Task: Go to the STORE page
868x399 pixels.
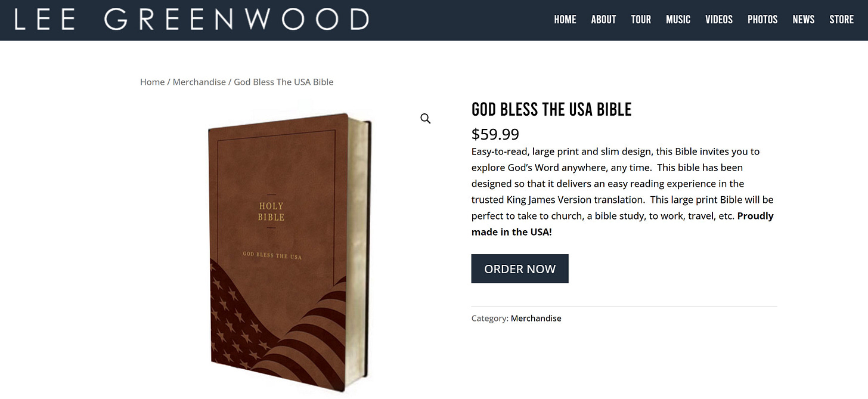Action: coord(841,20)
